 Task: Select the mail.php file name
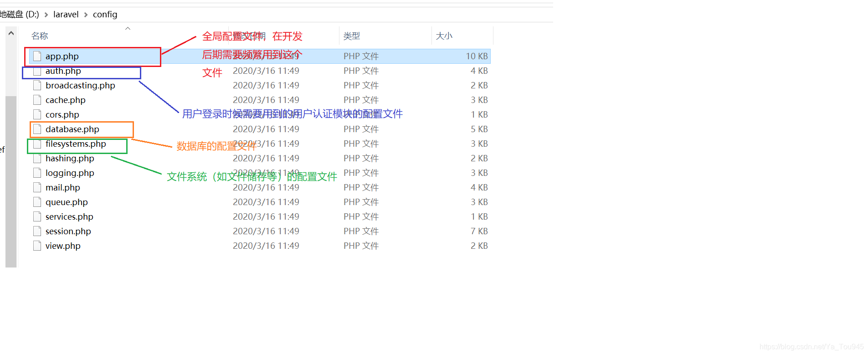click(x=63, y=187)
